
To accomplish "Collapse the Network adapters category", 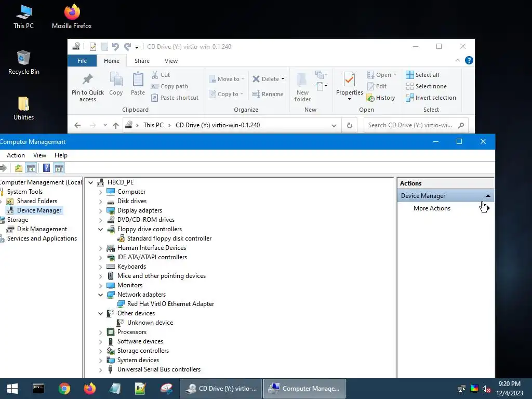I will click(x=100, y=295).
